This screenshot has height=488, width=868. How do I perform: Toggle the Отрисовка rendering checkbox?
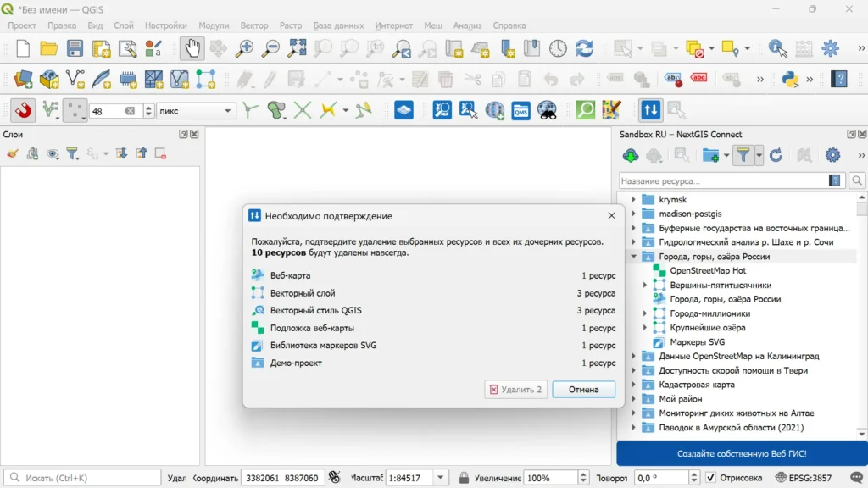pos(711,478)
